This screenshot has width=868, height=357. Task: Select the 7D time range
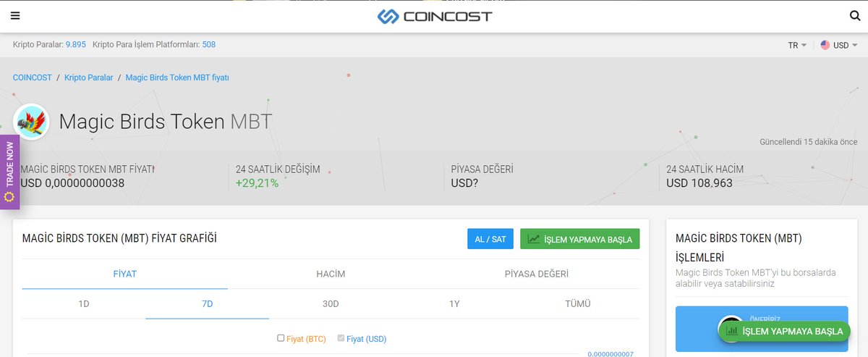tap(208, 304)
